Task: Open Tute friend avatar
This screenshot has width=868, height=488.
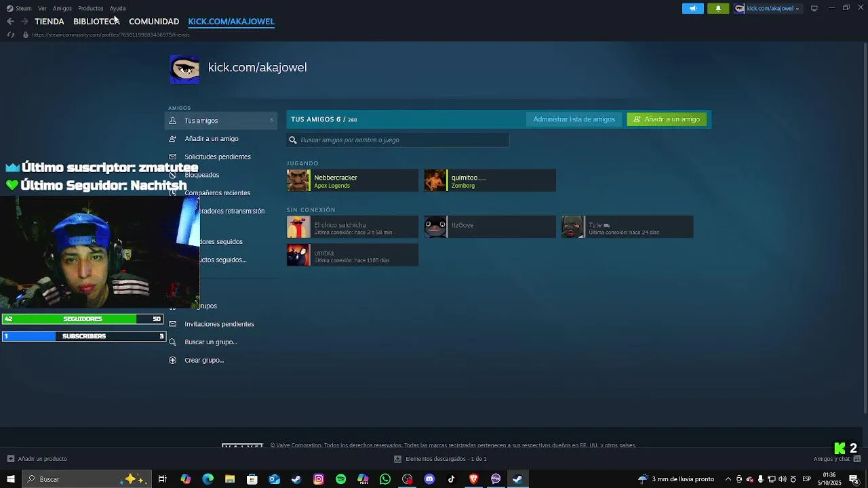Action: 572,227
